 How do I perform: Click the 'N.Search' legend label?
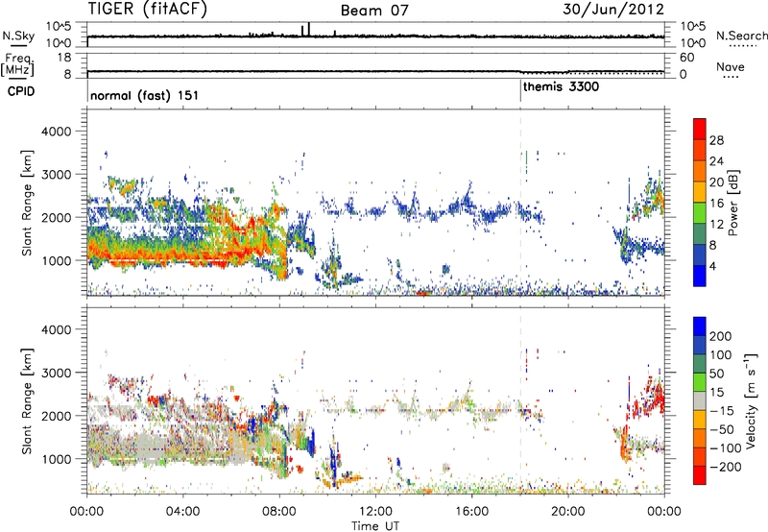[x=741, y=36]
